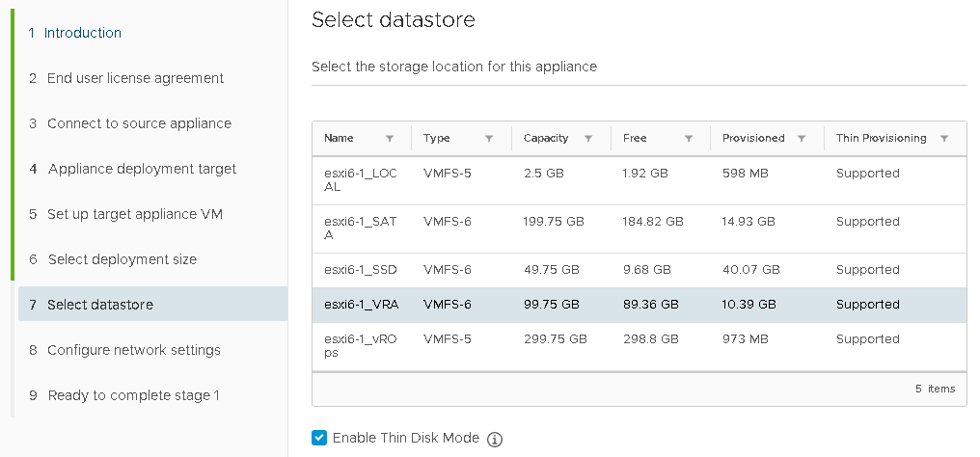Open End user license agreement step
Viewport: 980px width, 457px height.
135,78
